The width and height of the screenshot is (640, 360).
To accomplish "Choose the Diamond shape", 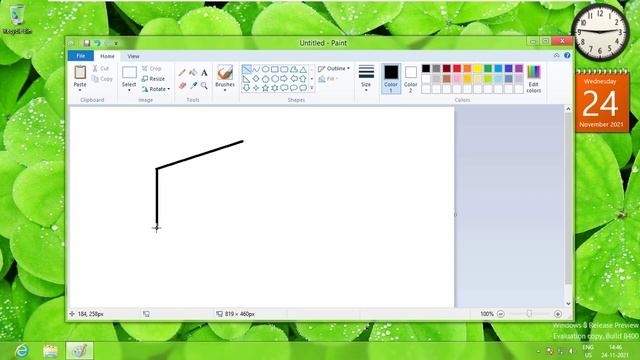I will [256, 78].
